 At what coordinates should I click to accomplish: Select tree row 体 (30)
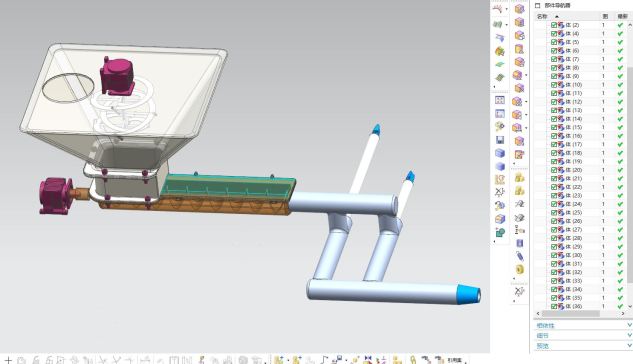click(581, 255)
